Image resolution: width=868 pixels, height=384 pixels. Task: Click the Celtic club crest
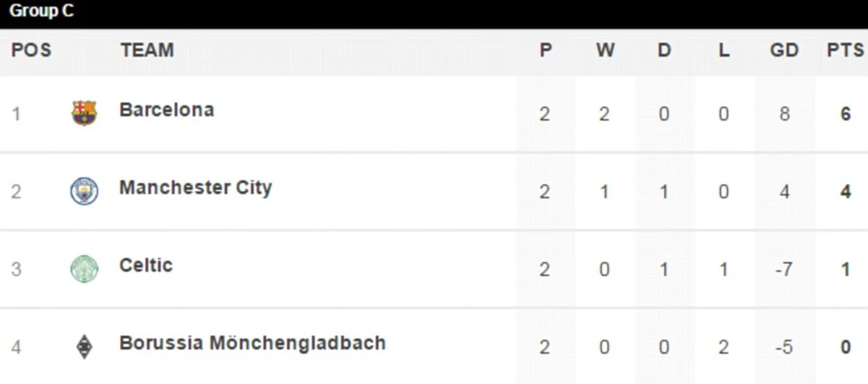click(84, 269)
